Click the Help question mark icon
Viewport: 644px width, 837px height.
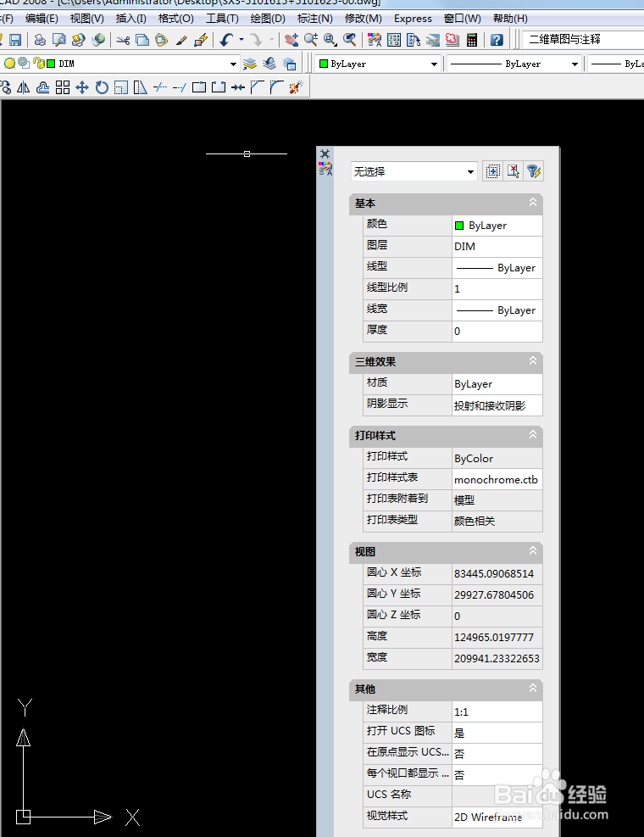[x=497, y=40]
